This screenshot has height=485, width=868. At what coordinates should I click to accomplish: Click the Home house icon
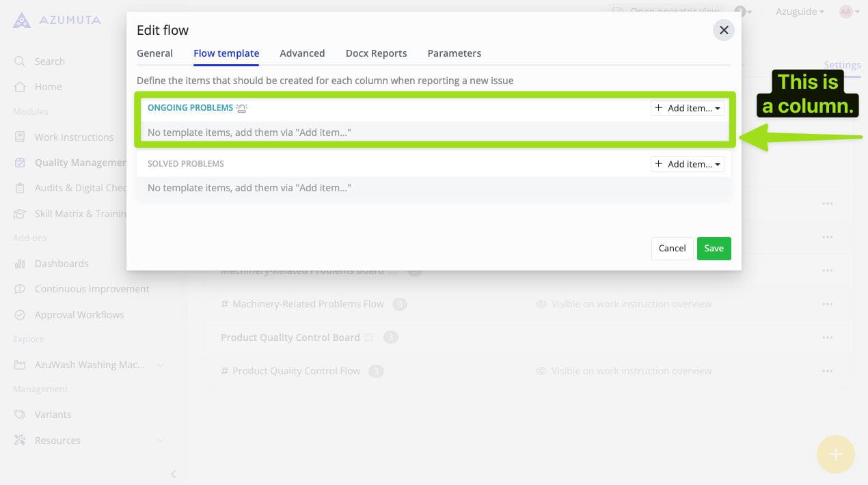click(x=20, y=87)
